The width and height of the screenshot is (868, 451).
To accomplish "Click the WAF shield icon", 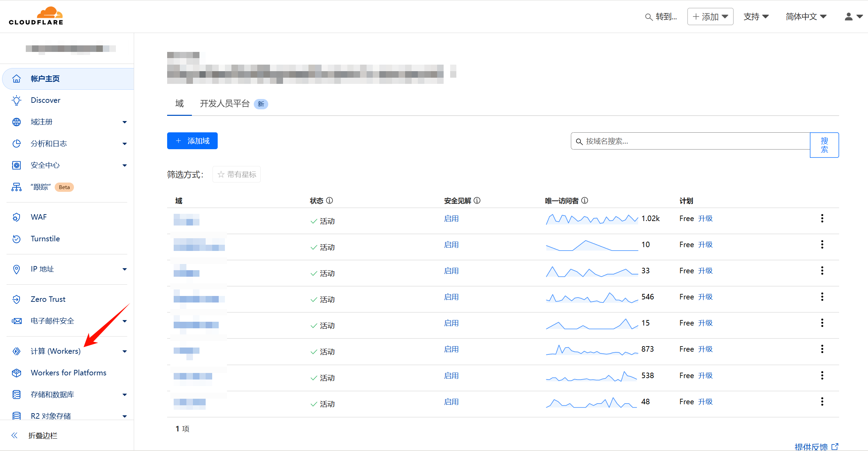I will click(17, 217).
